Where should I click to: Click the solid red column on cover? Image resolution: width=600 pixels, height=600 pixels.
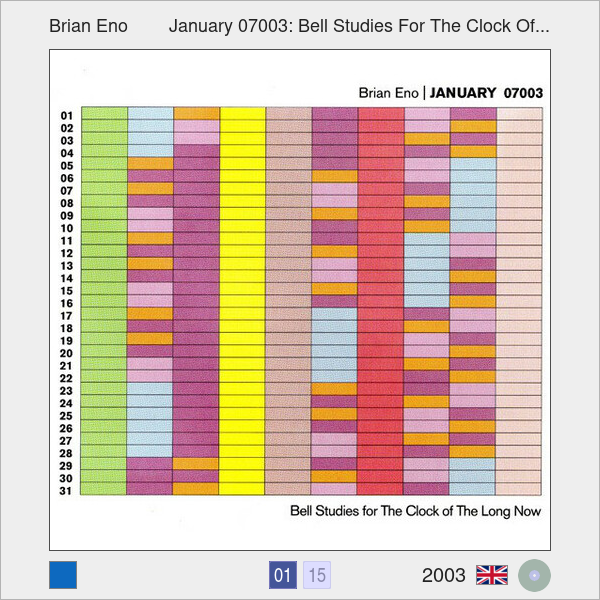tap(380, 300)
